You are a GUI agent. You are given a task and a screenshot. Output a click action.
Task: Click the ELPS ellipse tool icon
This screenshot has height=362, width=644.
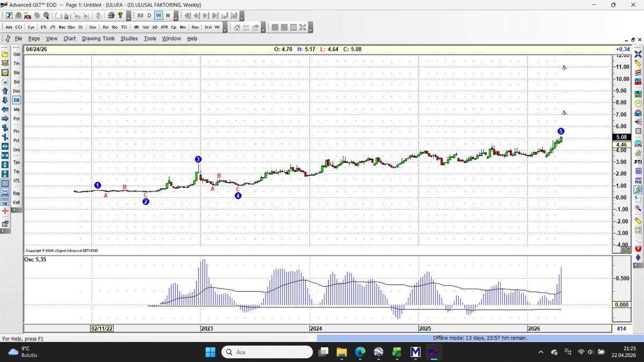[639, 144]
